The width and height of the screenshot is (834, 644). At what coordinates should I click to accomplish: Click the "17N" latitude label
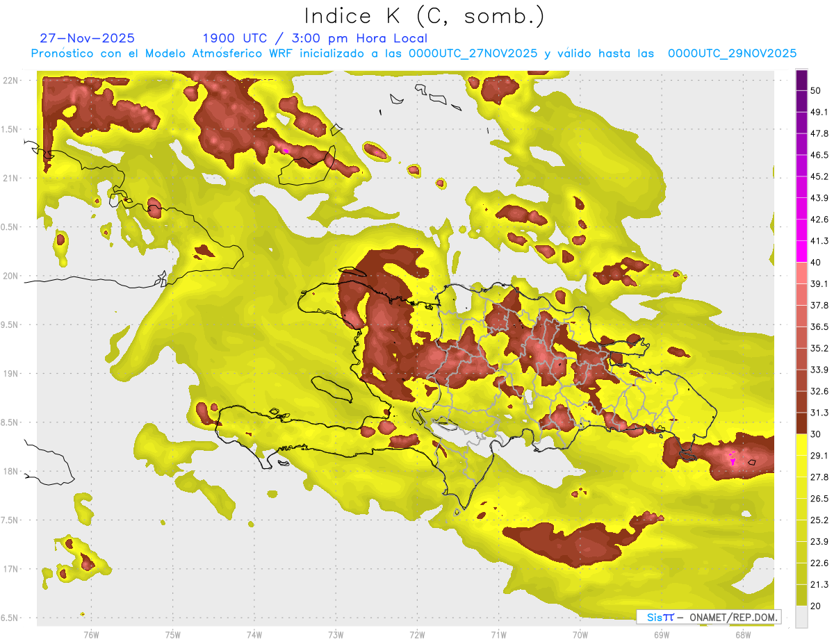(10, 569)
